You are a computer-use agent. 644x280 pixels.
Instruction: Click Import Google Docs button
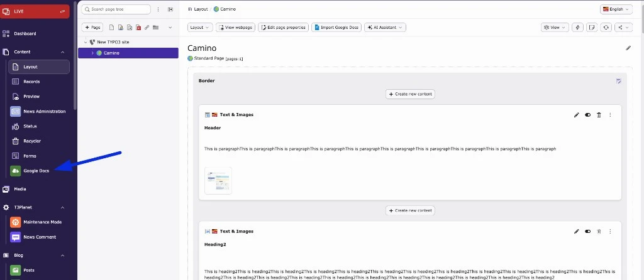coord(336,28)
